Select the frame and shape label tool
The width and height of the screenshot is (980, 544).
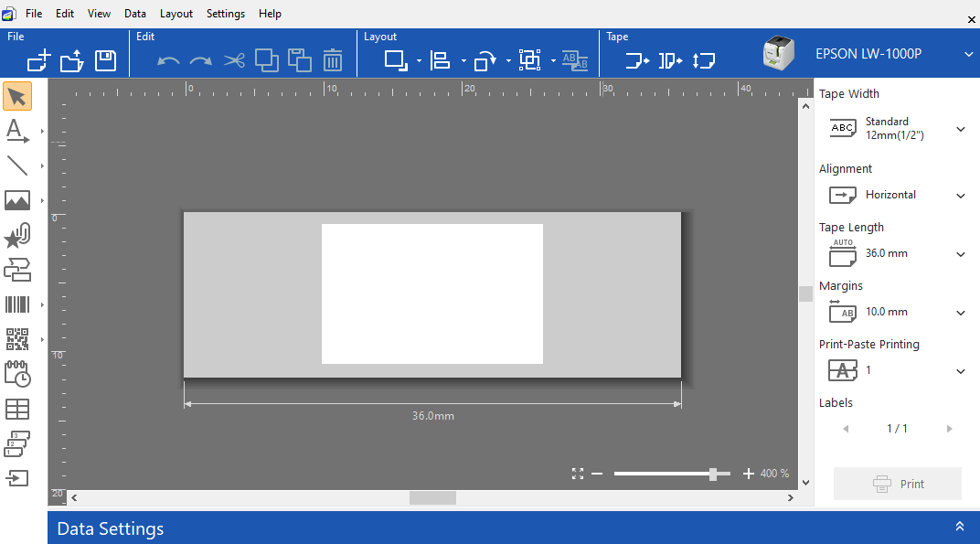(x=16, y=270)
